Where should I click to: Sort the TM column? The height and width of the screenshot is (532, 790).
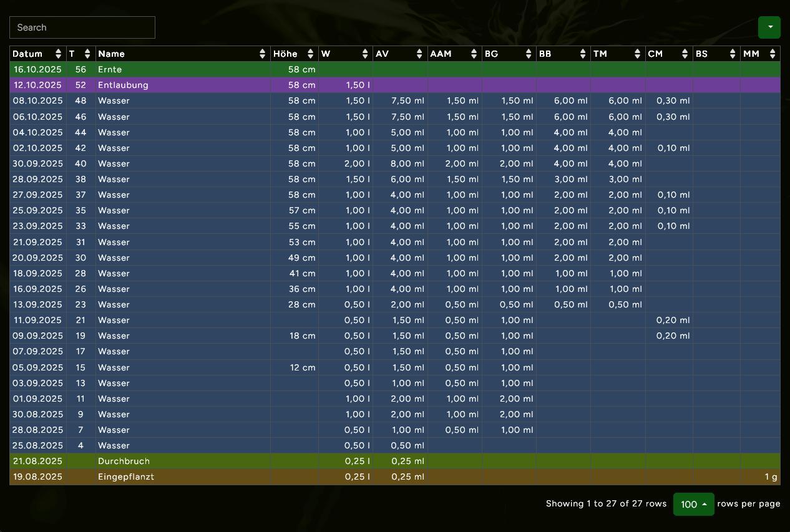point(637,54)
